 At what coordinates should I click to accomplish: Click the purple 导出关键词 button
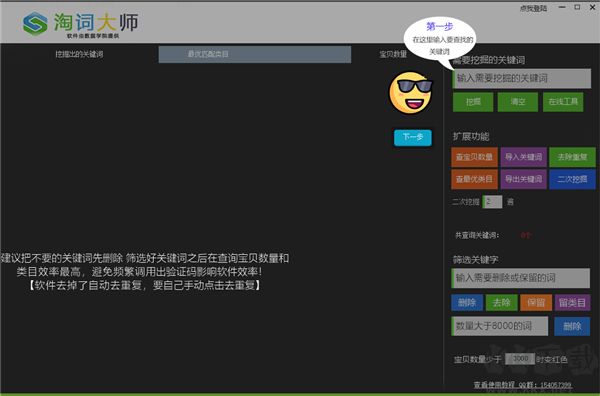coord(523,179)
